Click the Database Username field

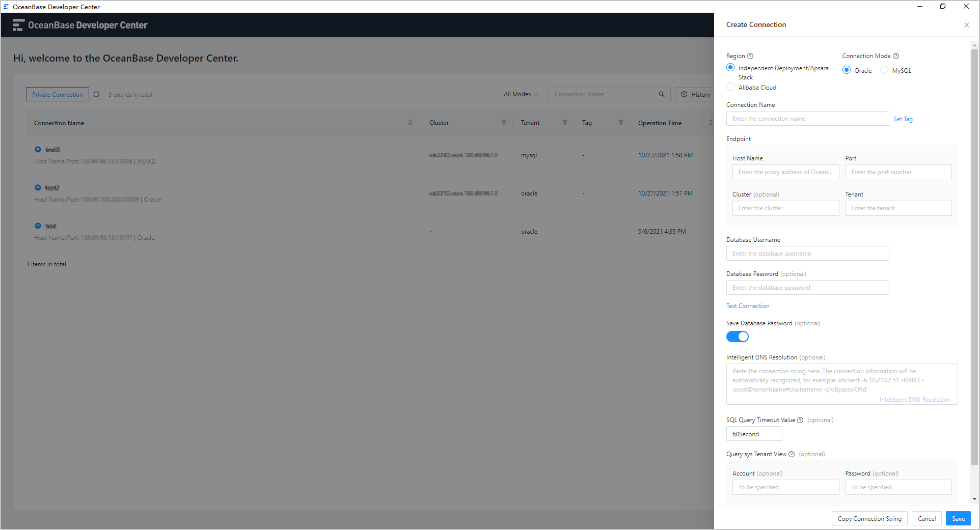(807, 254)
